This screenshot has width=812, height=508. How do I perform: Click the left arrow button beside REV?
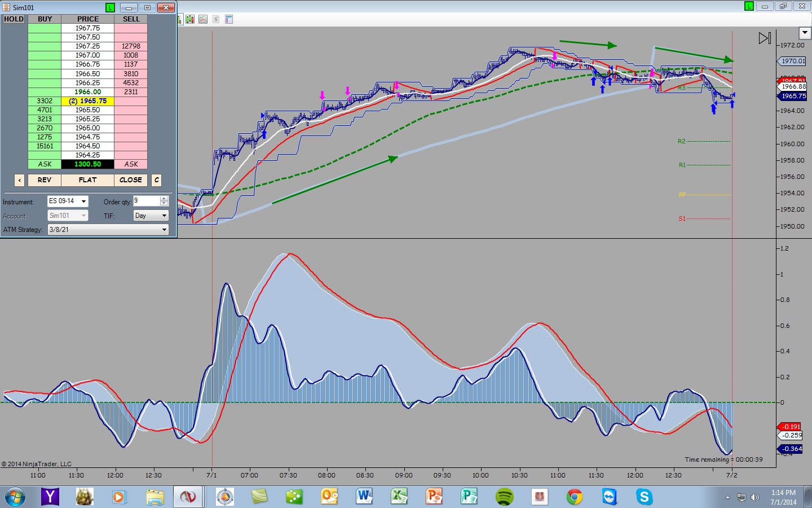(x=20, y=180)
